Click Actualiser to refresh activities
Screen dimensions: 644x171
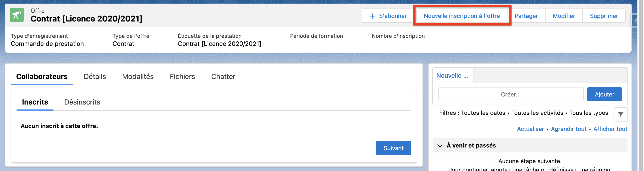530,129
